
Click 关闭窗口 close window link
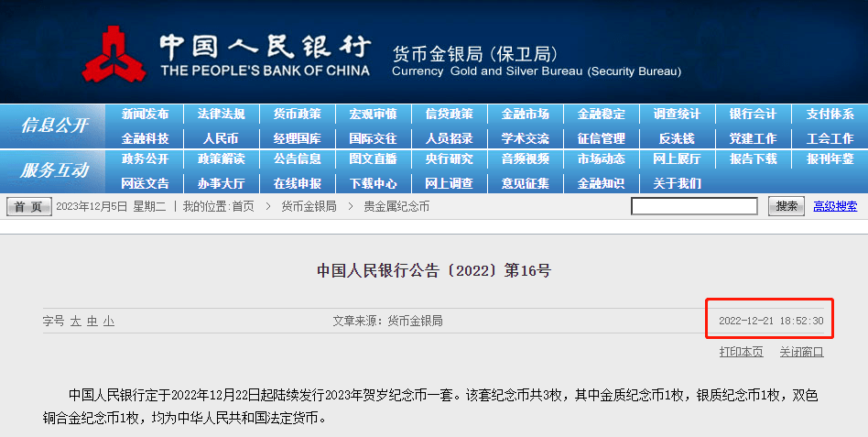tap(801, 352)
